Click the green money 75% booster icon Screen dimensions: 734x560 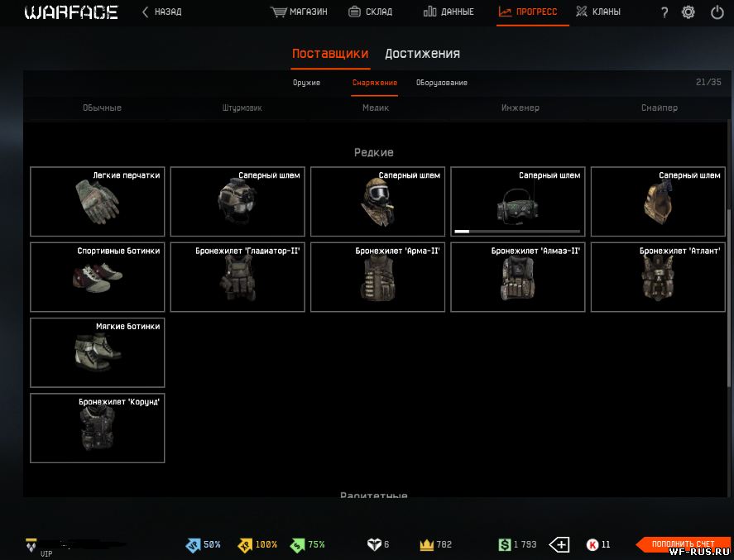pyautogui.click(x=297, y=544)
